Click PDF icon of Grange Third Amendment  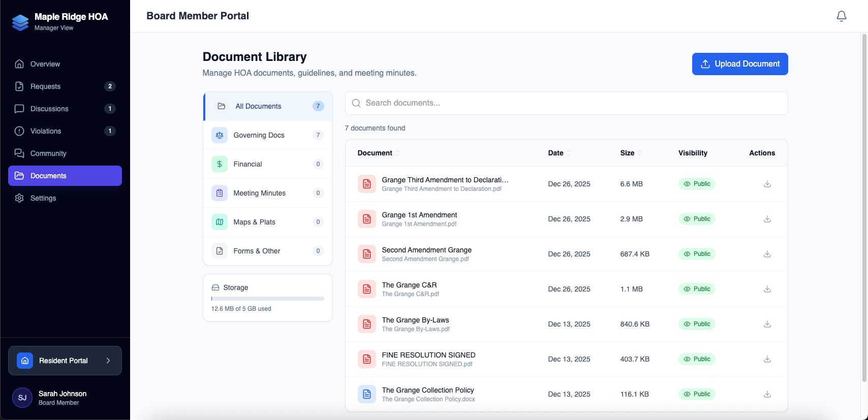point(367,184)
